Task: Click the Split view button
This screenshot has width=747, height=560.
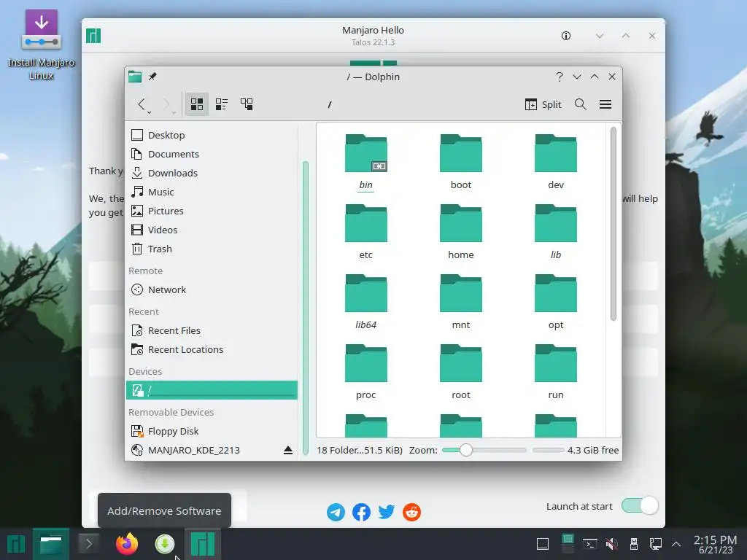Action: point(543,104)
